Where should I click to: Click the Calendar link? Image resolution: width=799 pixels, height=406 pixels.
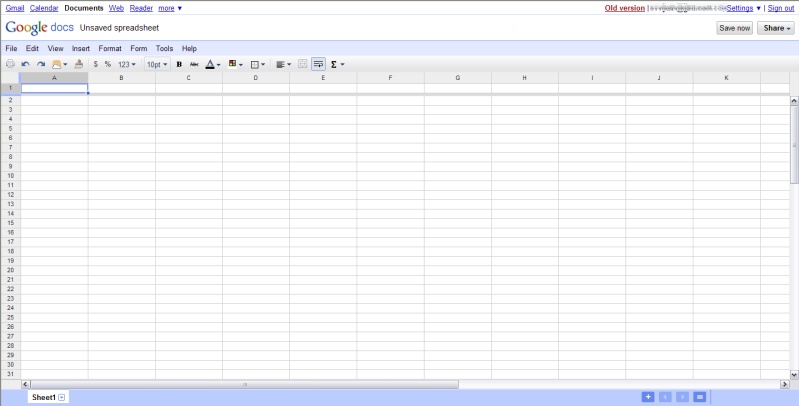(44, 8)
